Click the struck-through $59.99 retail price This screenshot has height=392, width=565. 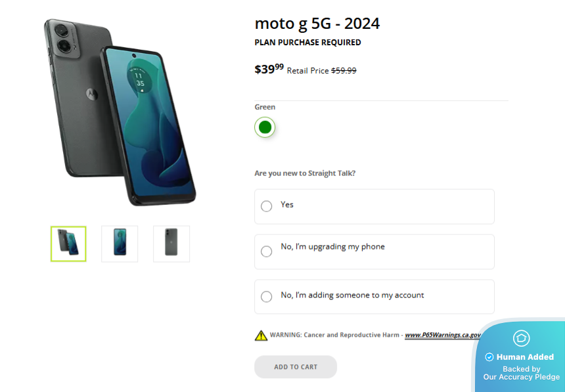tap(344, 71)
